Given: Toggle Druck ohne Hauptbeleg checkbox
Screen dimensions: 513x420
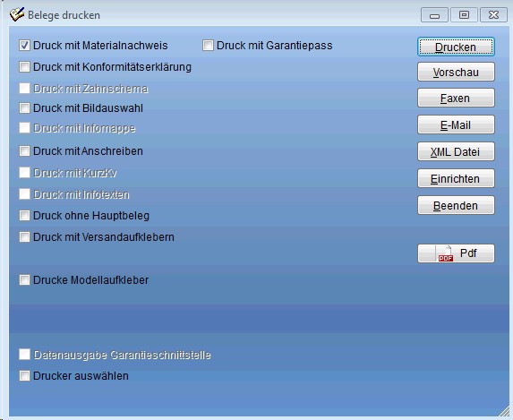Looking at the screenshot, I should (x=24, y=216).
